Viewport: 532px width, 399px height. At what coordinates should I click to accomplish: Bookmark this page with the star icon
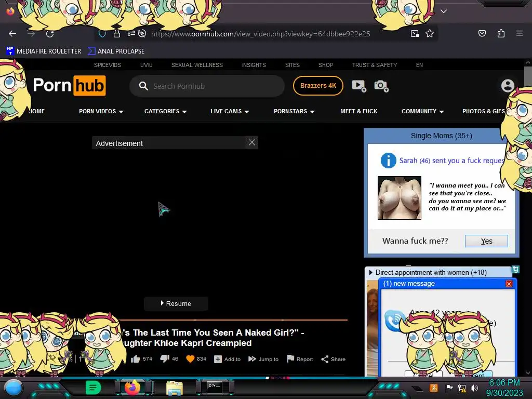(x=430, y=33)
